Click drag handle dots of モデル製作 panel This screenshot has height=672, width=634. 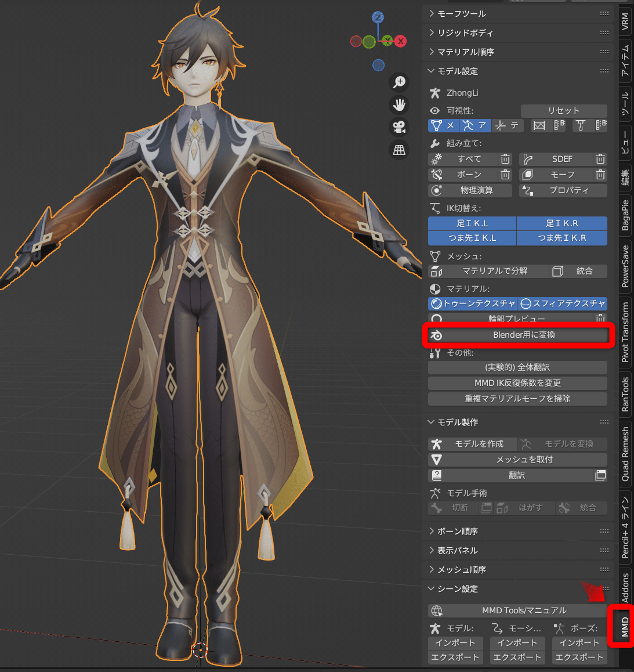click(604, 422)
